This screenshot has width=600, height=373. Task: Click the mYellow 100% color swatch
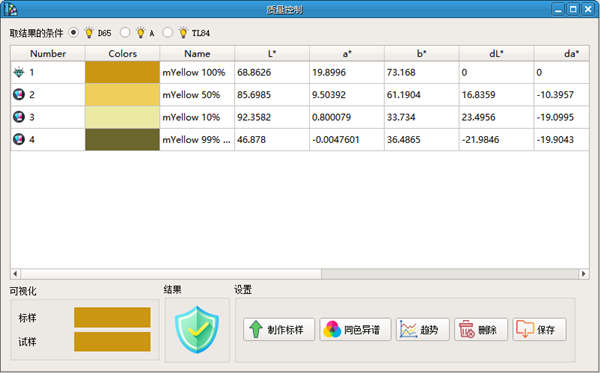122,72
